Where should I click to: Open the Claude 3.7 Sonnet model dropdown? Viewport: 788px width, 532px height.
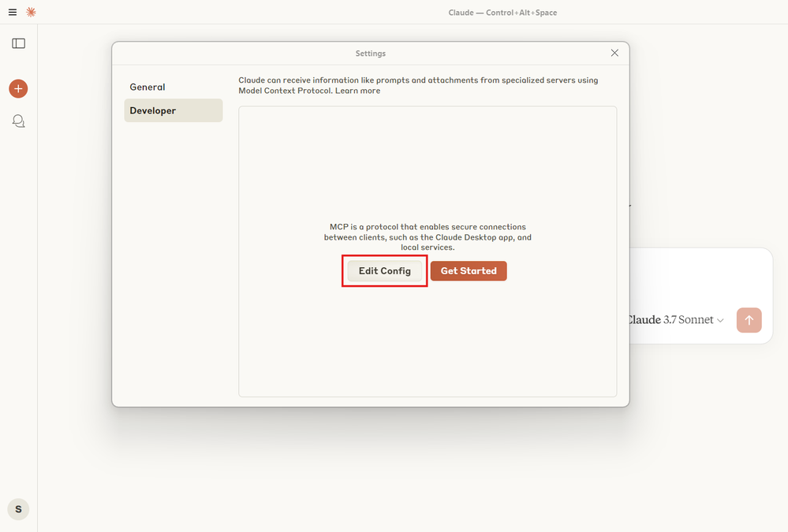pyautogui.click(x=675, y=320)
